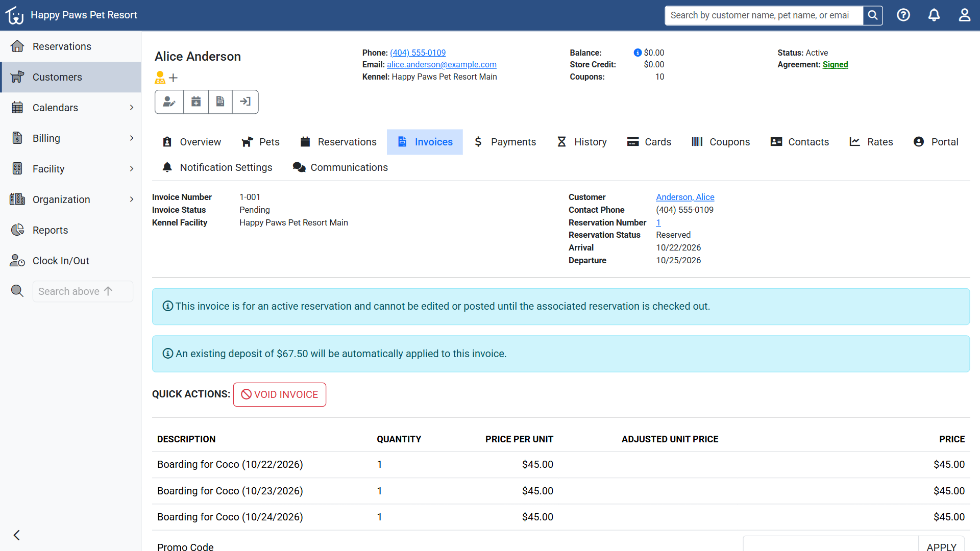Select the Reports menu item label
Screen dimensions: 980x551
pyautogui.click(x=50, y=230)
